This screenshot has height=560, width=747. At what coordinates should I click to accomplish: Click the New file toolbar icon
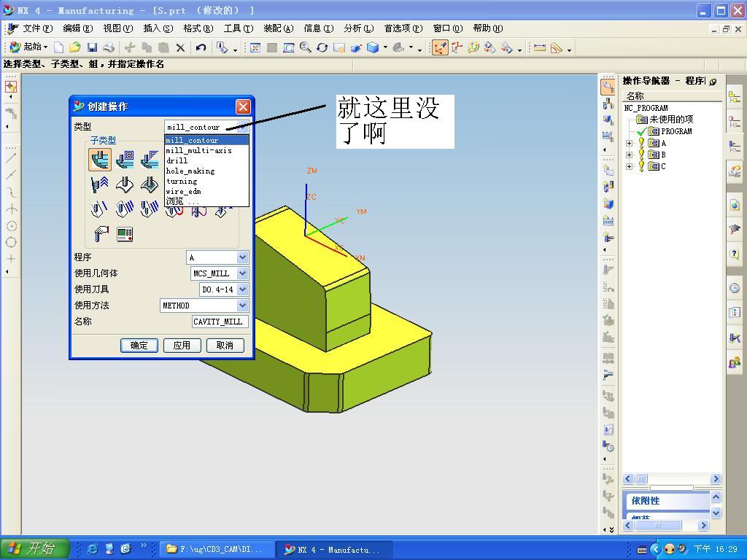(58, 47)
